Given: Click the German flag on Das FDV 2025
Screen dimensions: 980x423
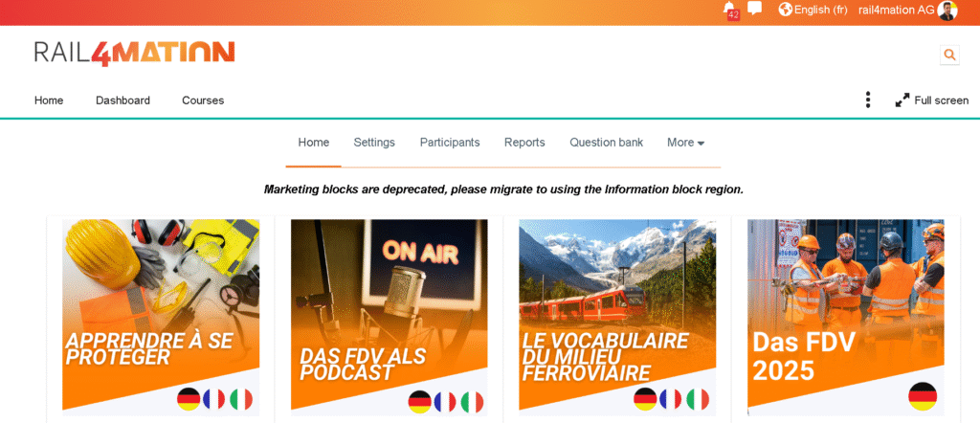Looking at the screenshot, I should [x=923, y=397].
